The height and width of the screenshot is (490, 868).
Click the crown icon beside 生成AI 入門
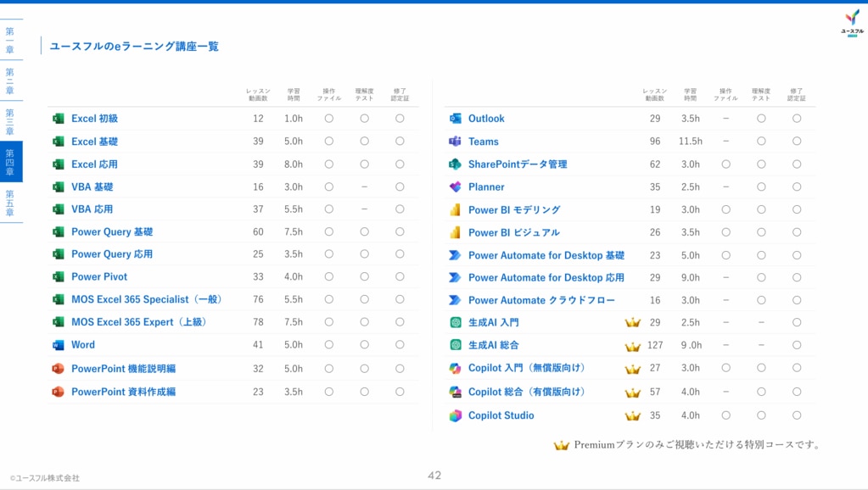point(632,323)
